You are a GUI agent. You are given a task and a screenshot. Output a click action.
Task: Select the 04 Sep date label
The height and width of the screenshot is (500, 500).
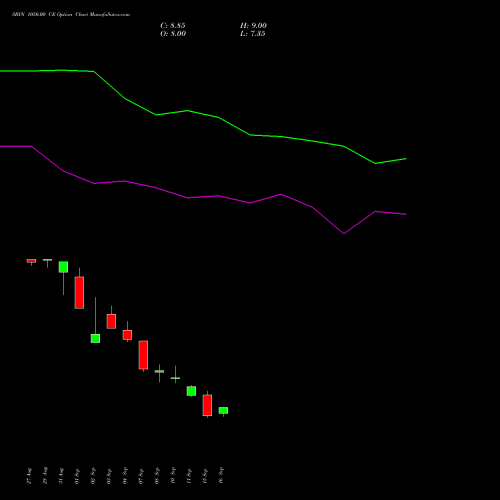pos(125,476)
